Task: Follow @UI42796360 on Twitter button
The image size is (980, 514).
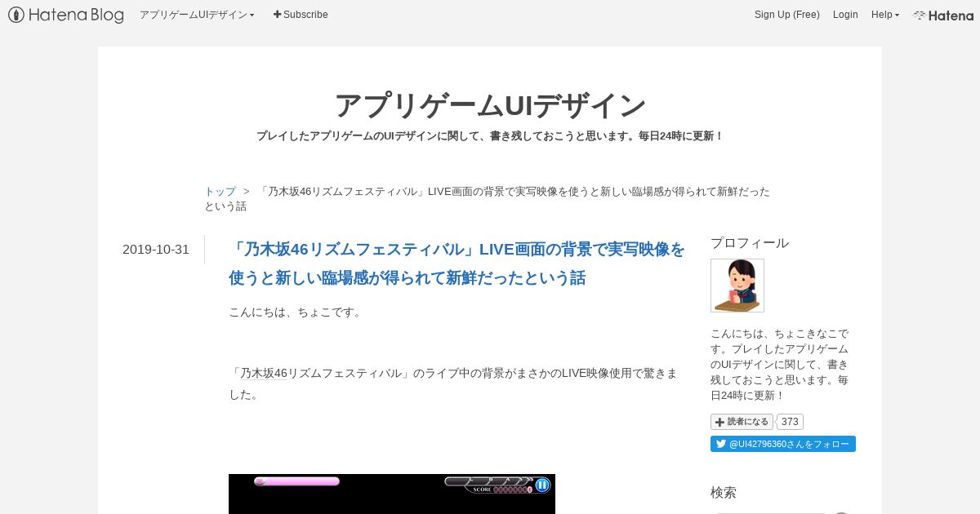Action: (x=783, y=444)
